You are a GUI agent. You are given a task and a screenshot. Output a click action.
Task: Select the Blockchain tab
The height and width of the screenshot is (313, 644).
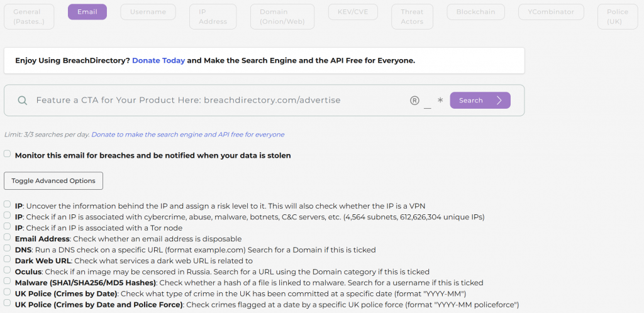tap(475, 12)
